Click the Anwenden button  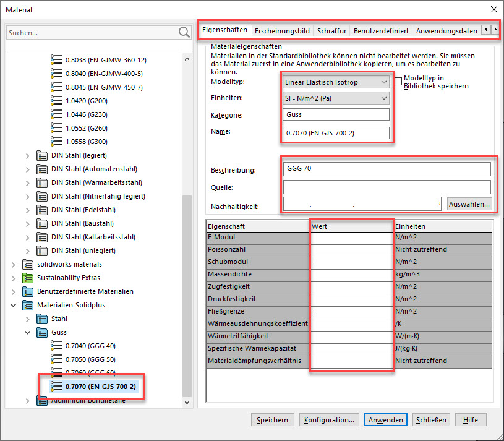[x=385, y=420]
